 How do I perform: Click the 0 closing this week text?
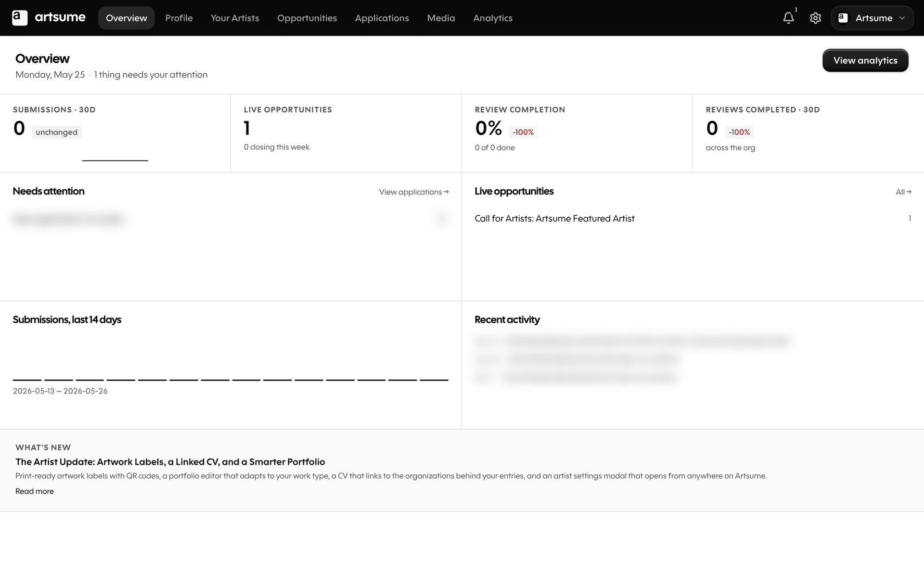coord(277,147)
